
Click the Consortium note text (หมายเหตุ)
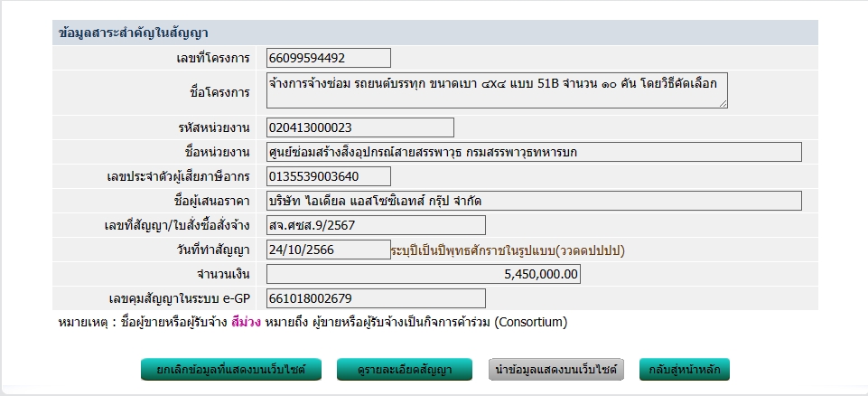[312, 322]
